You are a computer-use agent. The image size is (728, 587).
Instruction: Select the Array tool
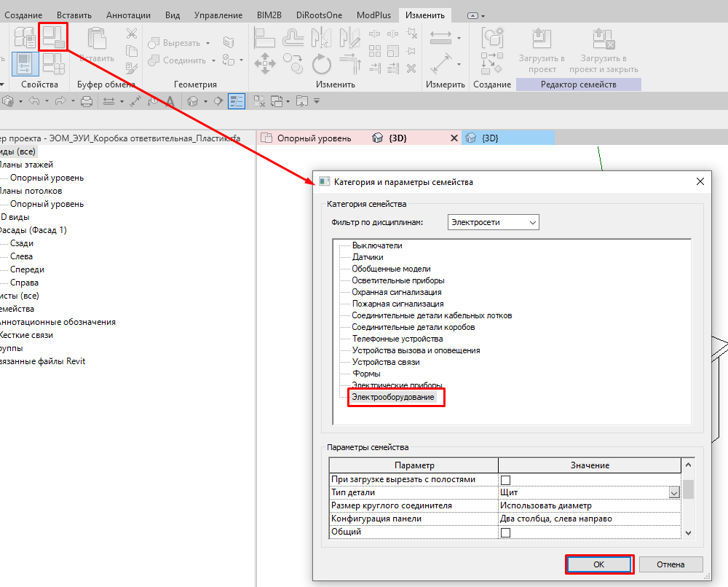click(x=375, y=51)
